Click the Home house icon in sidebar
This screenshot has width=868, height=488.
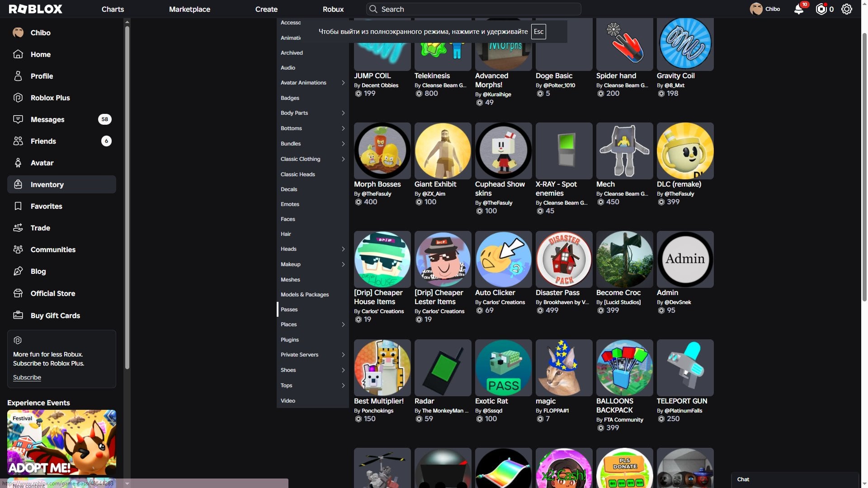pyautogui.click(x=18, y=54)
